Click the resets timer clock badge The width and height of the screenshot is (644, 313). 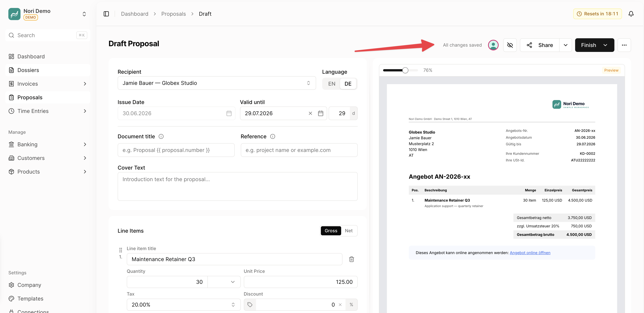[598, 14]
